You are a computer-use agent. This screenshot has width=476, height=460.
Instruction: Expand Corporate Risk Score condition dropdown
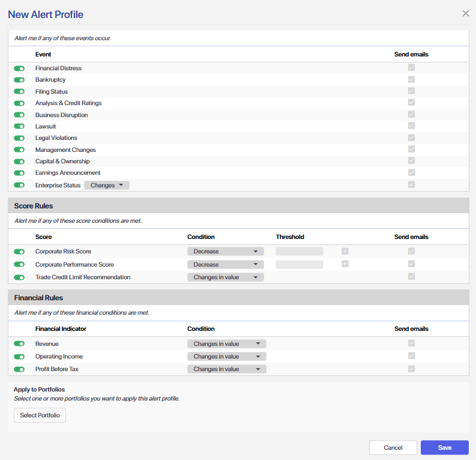(226, 252)
